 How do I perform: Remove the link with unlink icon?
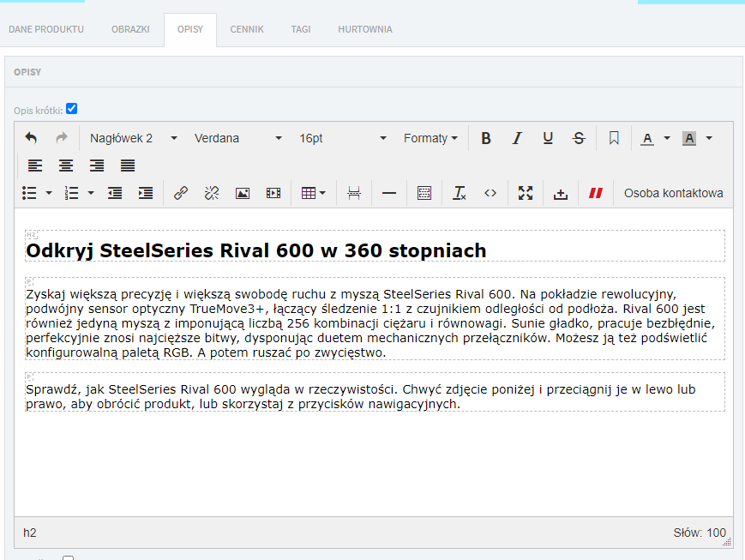click(212, 193)
